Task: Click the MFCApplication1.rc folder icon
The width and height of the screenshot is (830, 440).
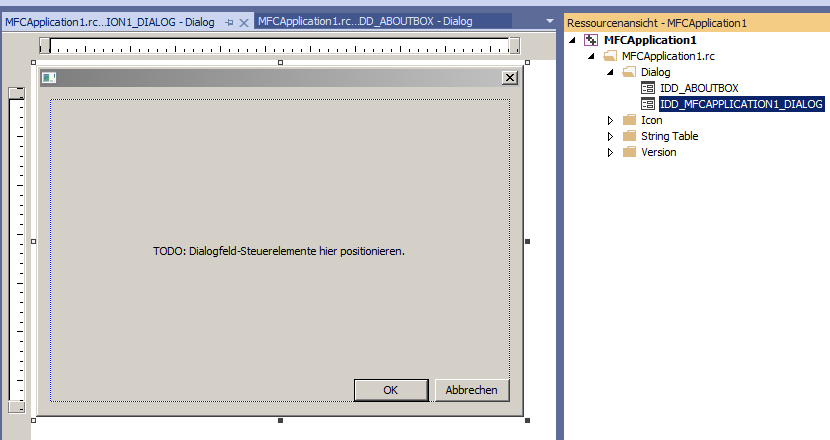Action: tap(610, 56)
